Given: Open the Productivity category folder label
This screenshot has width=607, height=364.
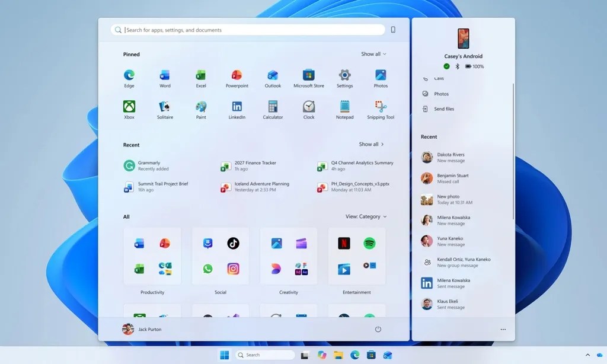Looking at the screenshot, I should point(152,292).
